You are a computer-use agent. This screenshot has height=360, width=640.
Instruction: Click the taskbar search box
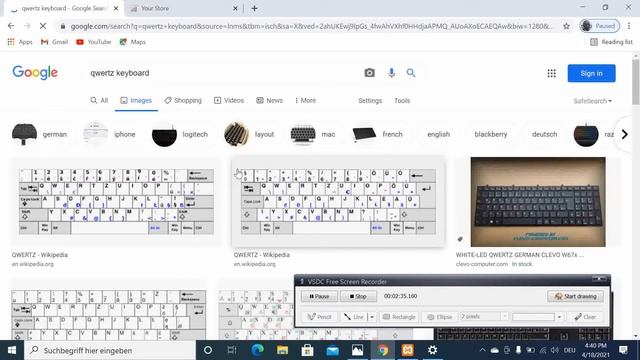[x=110, y=350]
